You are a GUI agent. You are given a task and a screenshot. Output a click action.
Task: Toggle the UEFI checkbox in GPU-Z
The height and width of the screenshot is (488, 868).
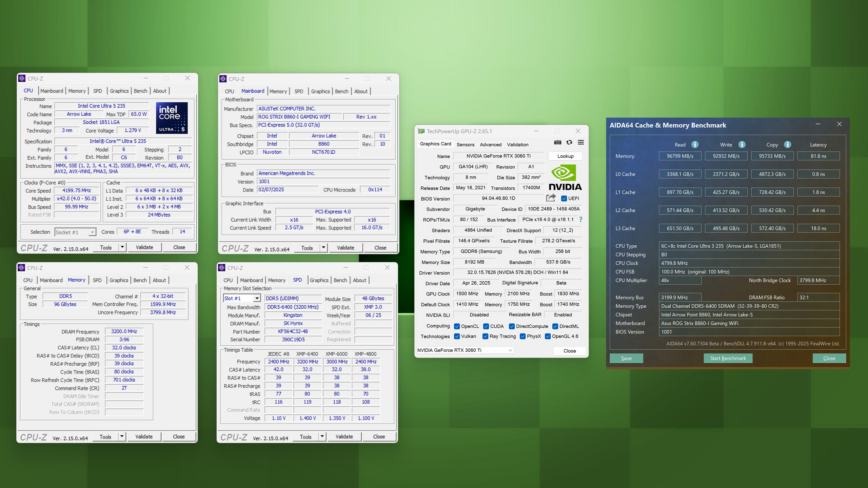(564, 199)
